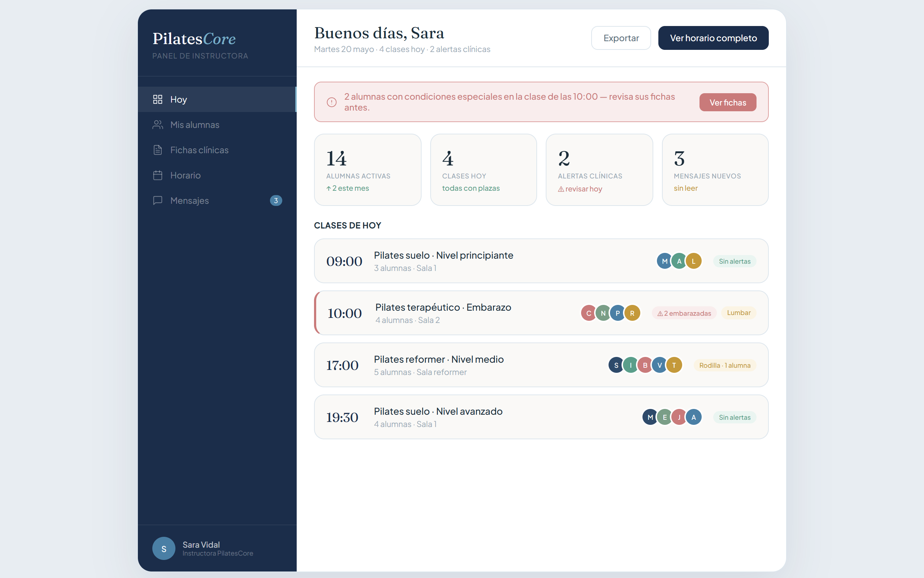Click avatar C in the 10:00 class
Screen dimensions: 924x578
point(588,313)
